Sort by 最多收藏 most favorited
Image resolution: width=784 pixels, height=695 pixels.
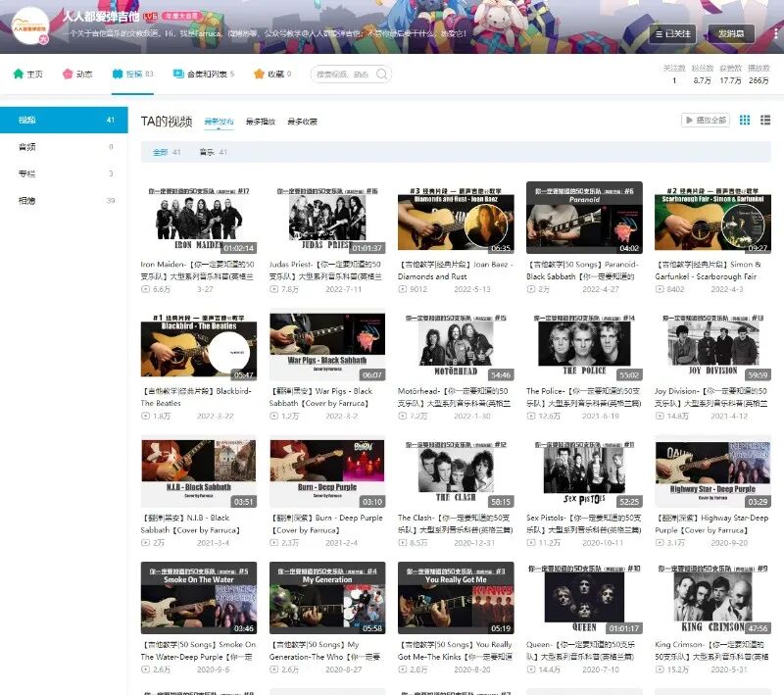click(302, 122)
